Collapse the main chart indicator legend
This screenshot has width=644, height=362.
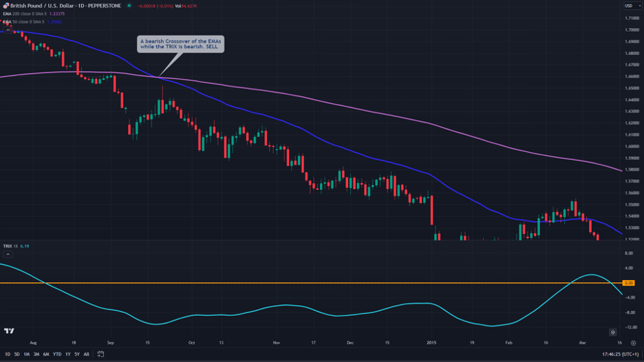point(8,30)
